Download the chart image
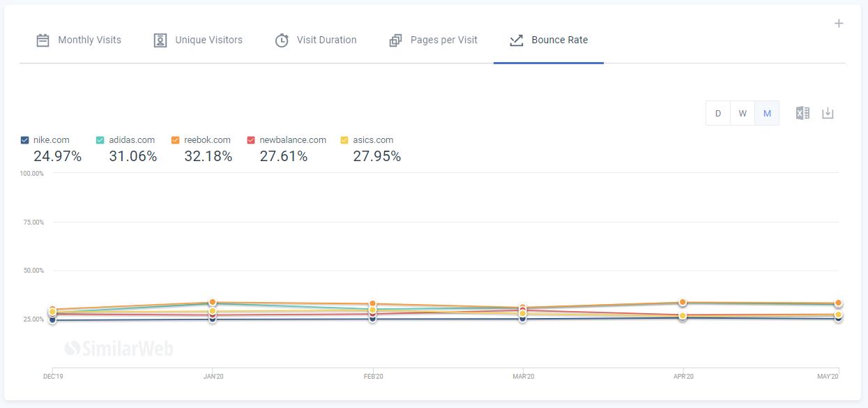The width and height of the screenshot is (868, 408). pos(828,113)
